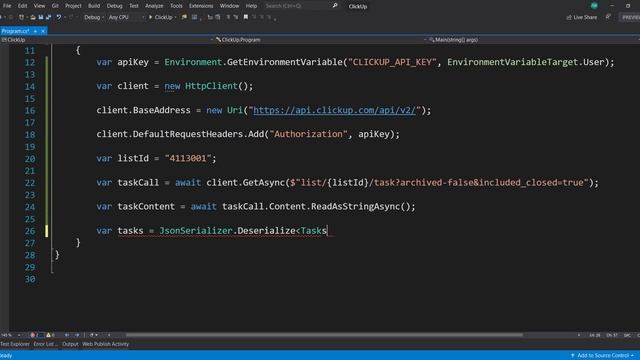Viewport: 640px width, 360px height.
Task: Click "Authorization" string on line 18
Action: pos(308,134)
